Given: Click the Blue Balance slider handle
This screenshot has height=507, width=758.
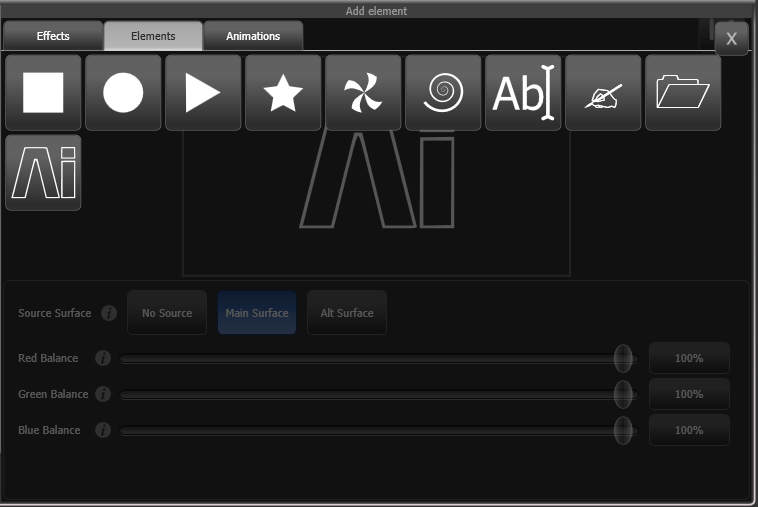Looking at the screenshot, I should point(623,430).
